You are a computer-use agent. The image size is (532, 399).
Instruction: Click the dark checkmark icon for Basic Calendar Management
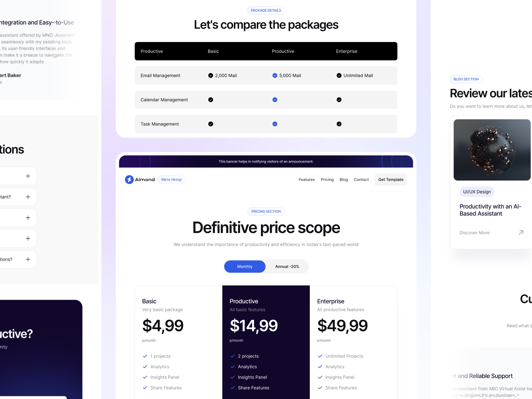211,99
